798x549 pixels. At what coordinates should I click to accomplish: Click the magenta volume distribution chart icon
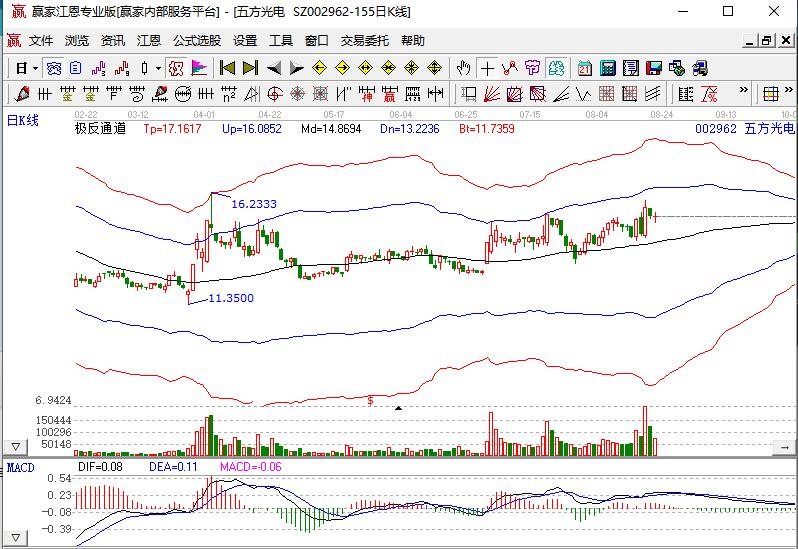tap(199, 68)
